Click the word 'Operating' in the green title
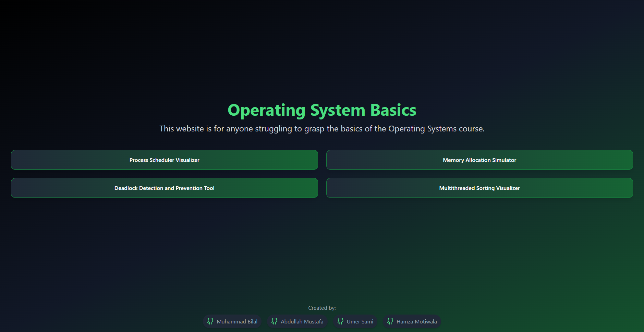 pyautogui.click(x=266, y=110)
